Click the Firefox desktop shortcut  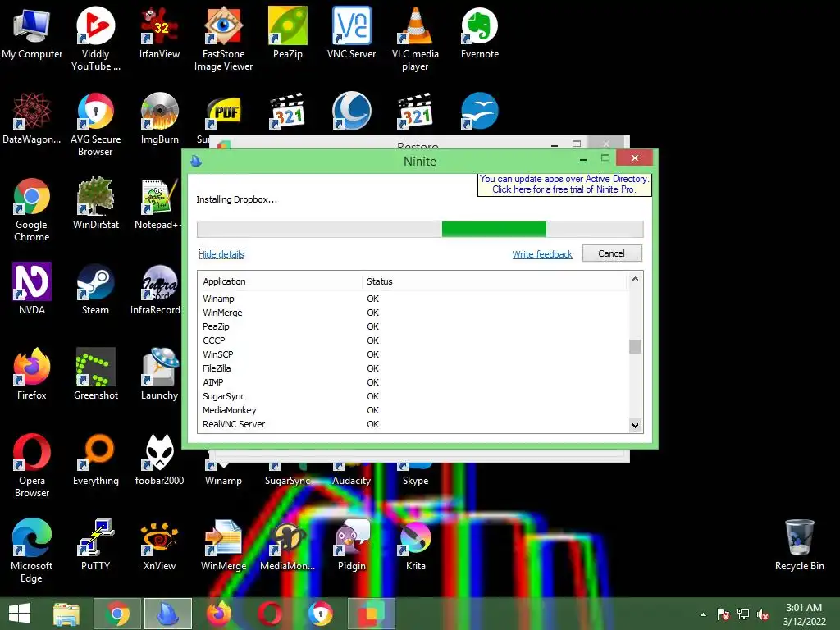(x=32, y=374)
